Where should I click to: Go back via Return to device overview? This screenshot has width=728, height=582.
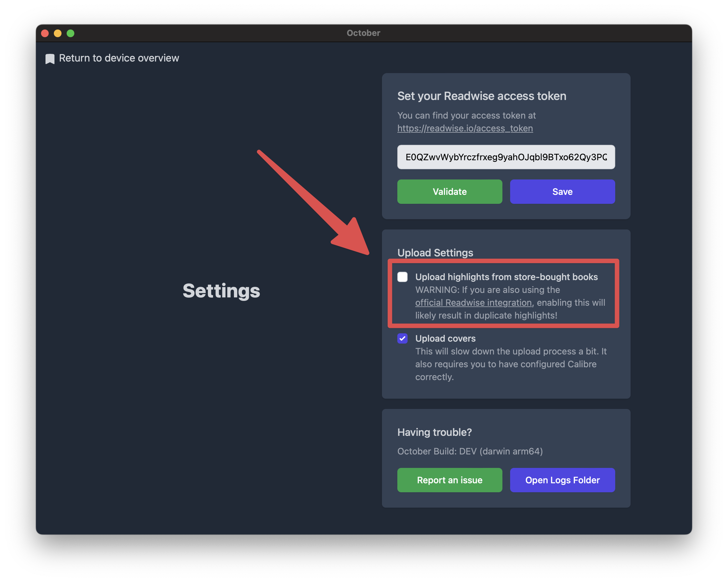click(119, 58)
